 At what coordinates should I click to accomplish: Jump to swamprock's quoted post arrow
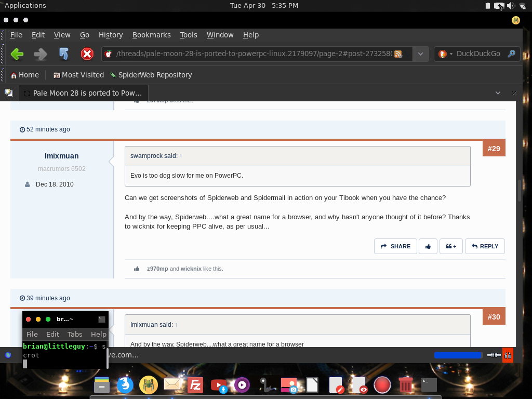(181, 156)
